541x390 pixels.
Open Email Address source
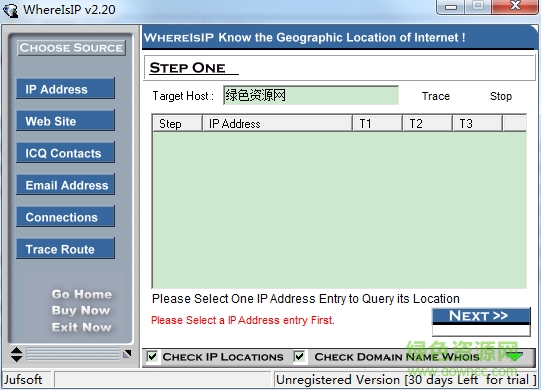65,185
